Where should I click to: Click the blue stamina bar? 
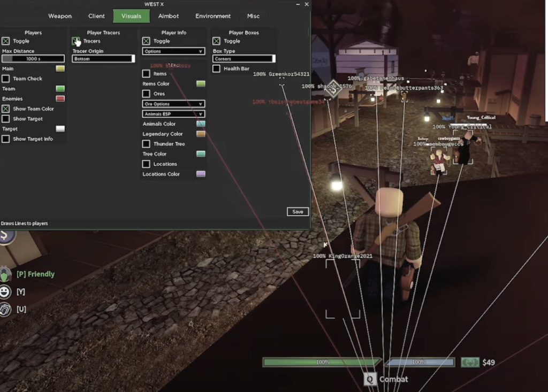pos(420,362)
